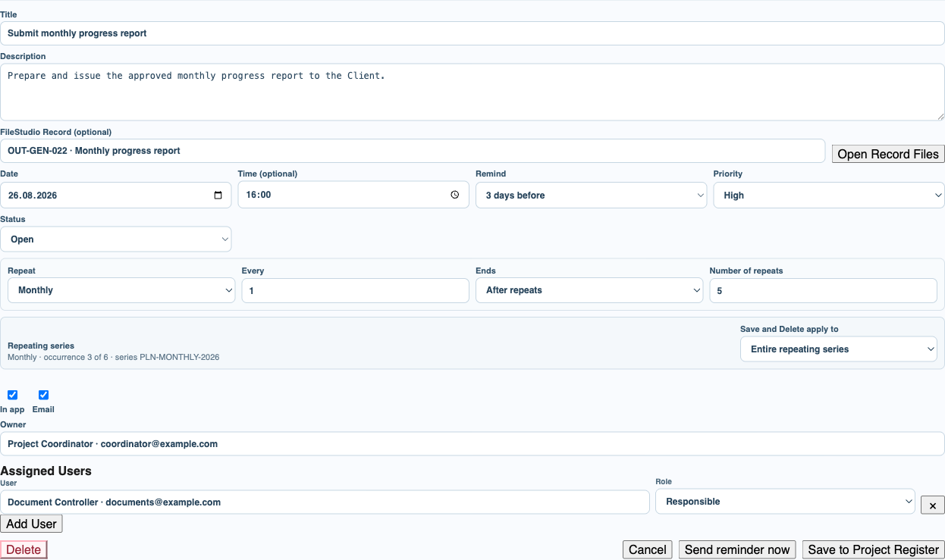Screen dimensions: 945x560
Task: Toggle the Email notification checkbox
Action: pos(43,395)
